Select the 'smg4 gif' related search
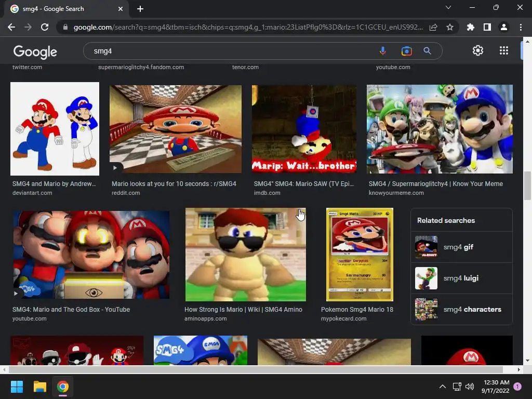 pos(461,247)
